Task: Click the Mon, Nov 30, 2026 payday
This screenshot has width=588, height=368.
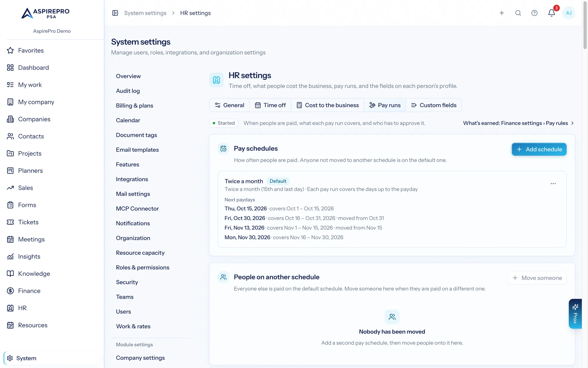Action: pyautogui.click(x=247, y=237)
